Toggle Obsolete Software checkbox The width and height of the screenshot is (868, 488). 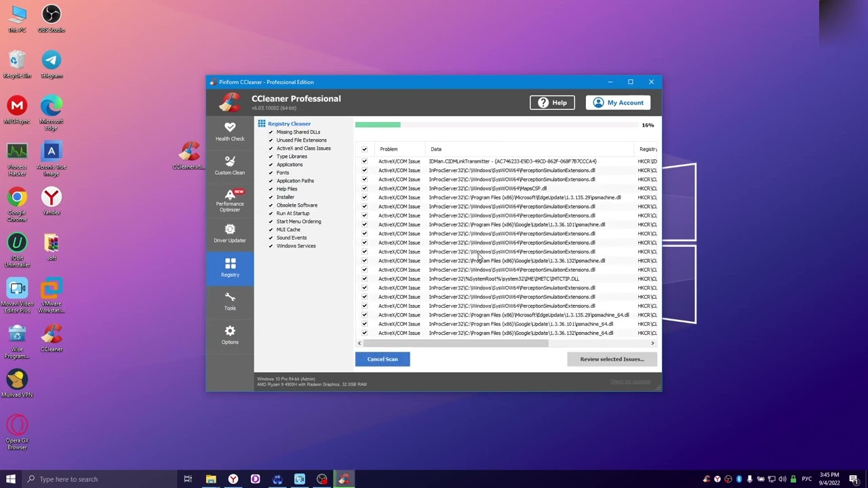271,205
